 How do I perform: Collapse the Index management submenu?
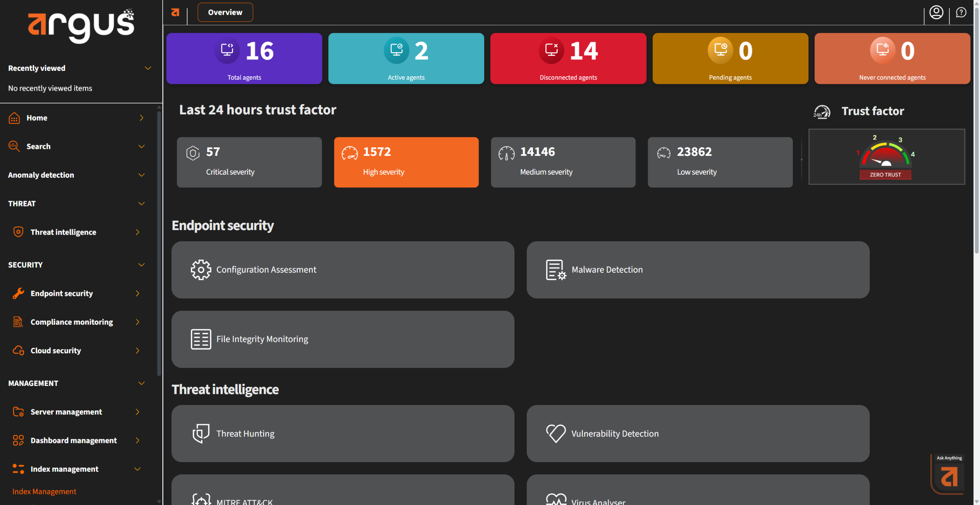(x=137, y=469)
